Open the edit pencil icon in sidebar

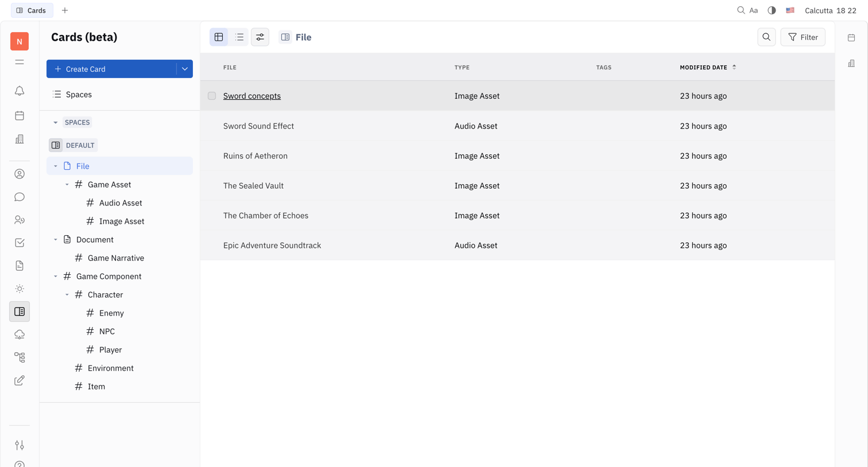(x=20, y=380)
